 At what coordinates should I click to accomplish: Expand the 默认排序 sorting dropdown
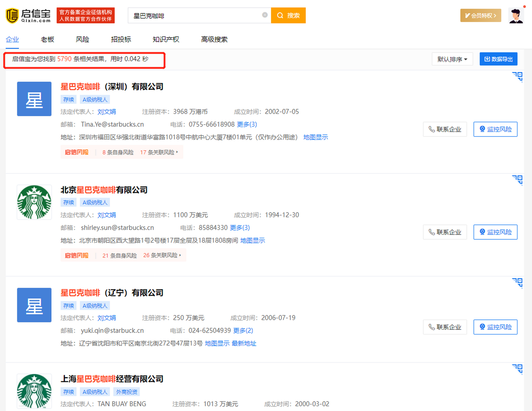(452, 59)
